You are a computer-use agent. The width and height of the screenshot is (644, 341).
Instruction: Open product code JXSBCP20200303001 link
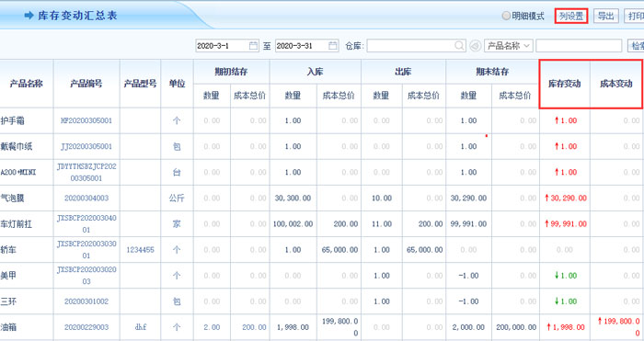86,249
